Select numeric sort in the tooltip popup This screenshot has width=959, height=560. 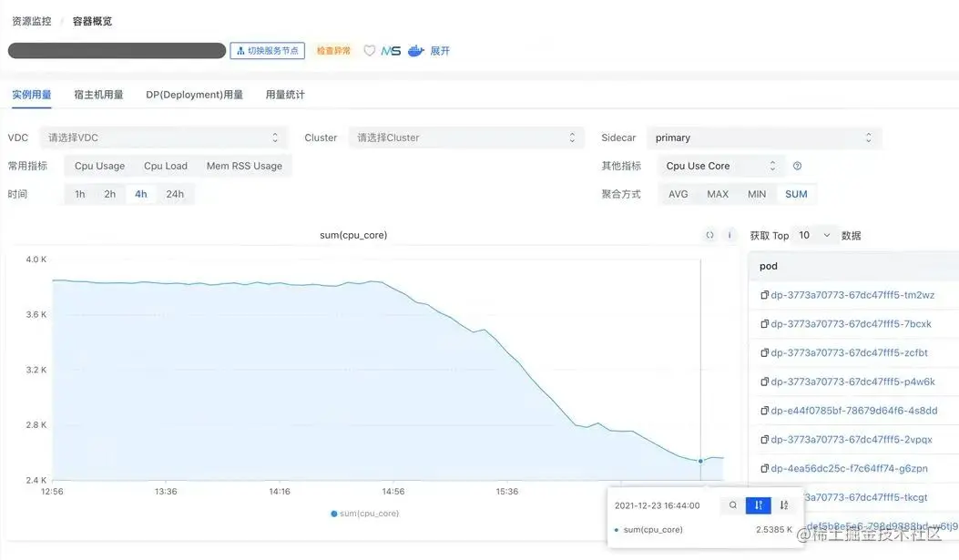[758, 504]
